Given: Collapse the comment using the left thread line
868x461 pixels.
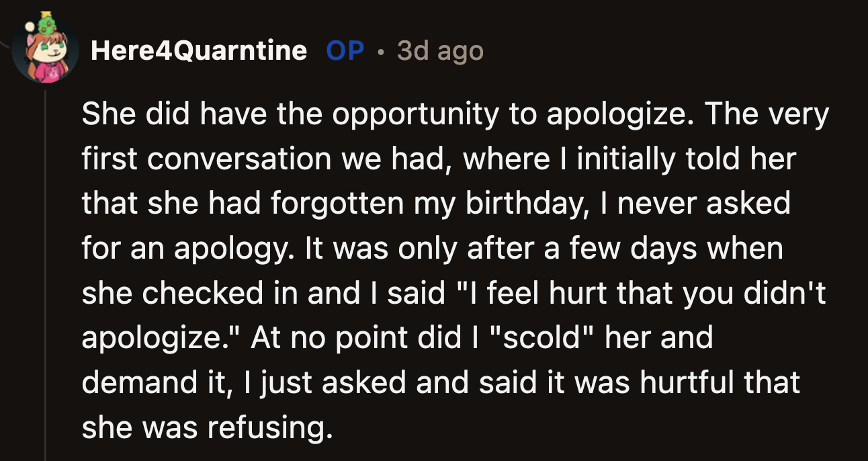Looking at the screenshot, I should [45, 269].
